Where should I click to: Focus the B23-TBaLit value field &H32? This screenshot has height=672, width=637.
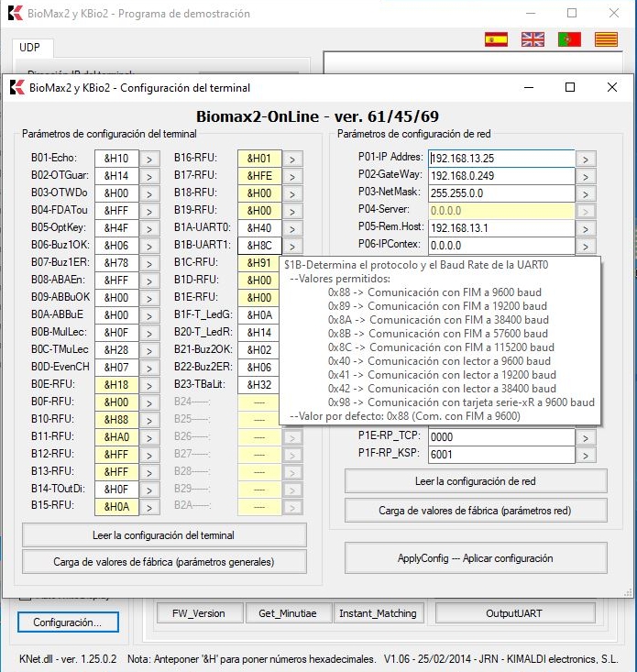pyautogui.click(x=258, y=385)
